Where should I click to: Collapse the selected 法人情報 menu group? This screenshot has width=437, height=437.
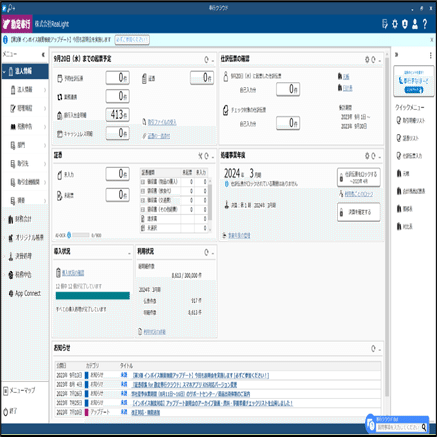(4, 71)
